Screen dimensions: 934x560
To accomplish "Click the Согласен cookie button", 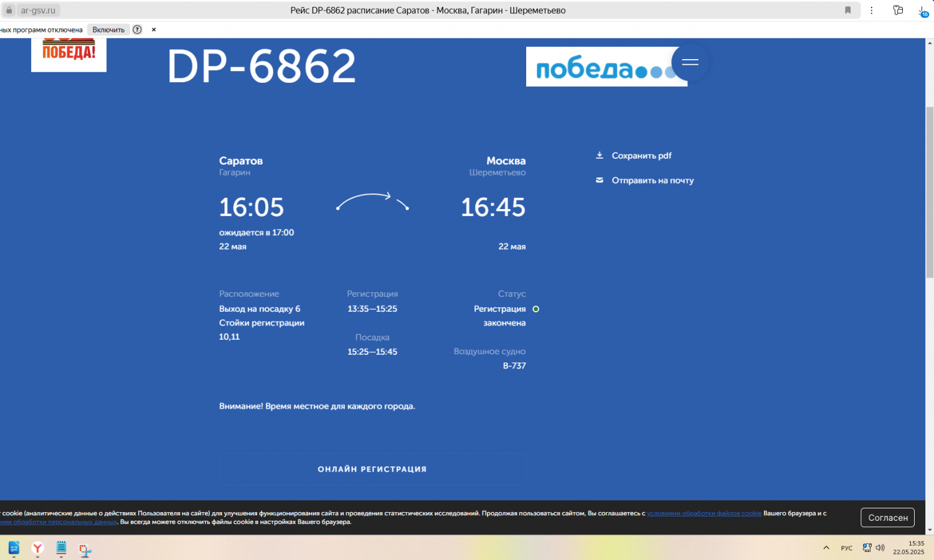I will tap(887, 518).
